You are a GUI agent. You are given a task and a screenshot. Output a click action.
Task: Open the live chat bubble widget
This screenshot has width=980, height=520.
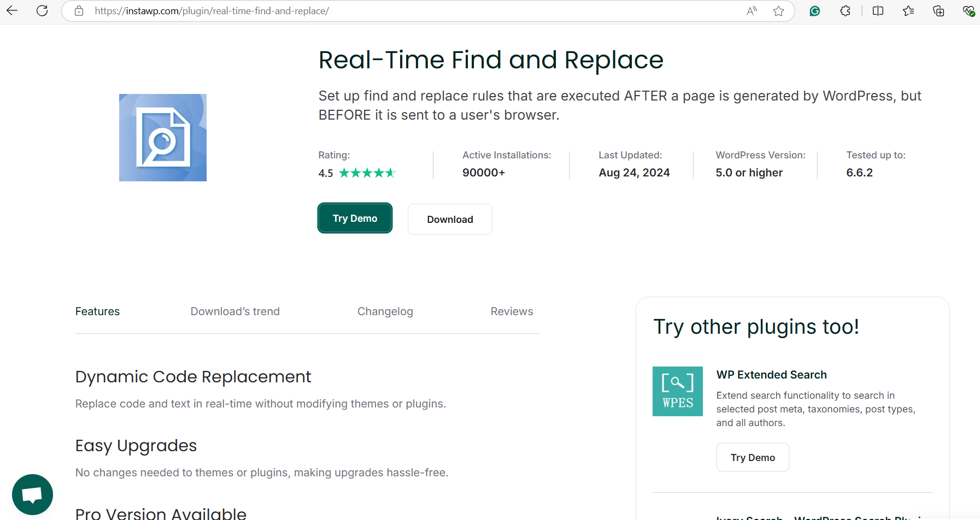[x=32, y=494]
